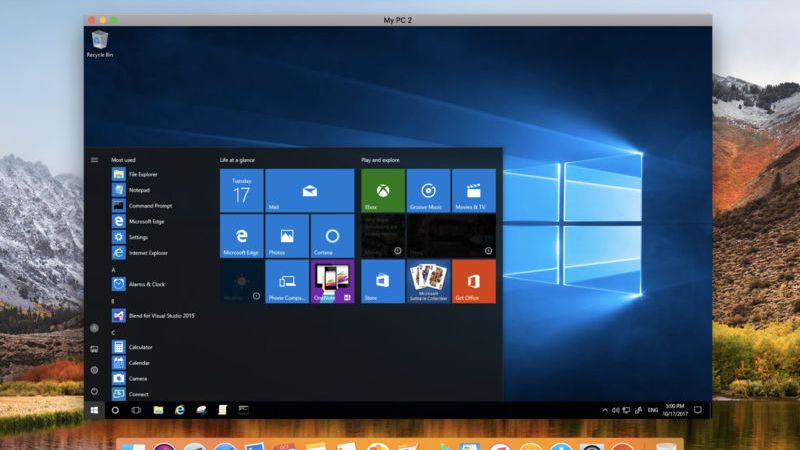Select the Recycle Bin desktop icon
This screenshot has width=800, height=450.
99,44
